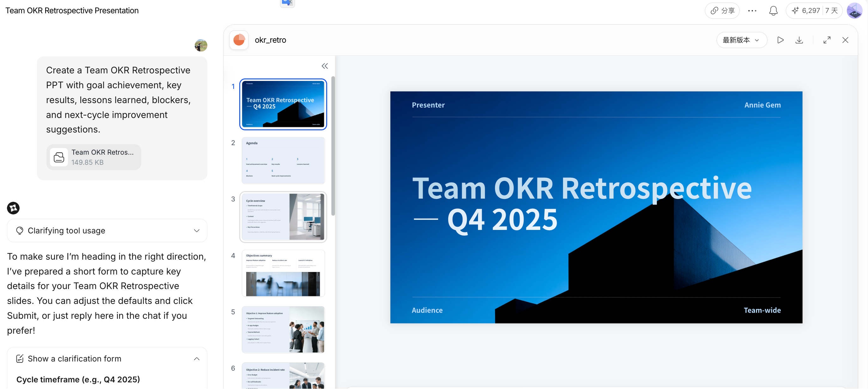Click the slide thumbnails scrollbar
This screenshot has width=868, height=389.
click(333, 145)
